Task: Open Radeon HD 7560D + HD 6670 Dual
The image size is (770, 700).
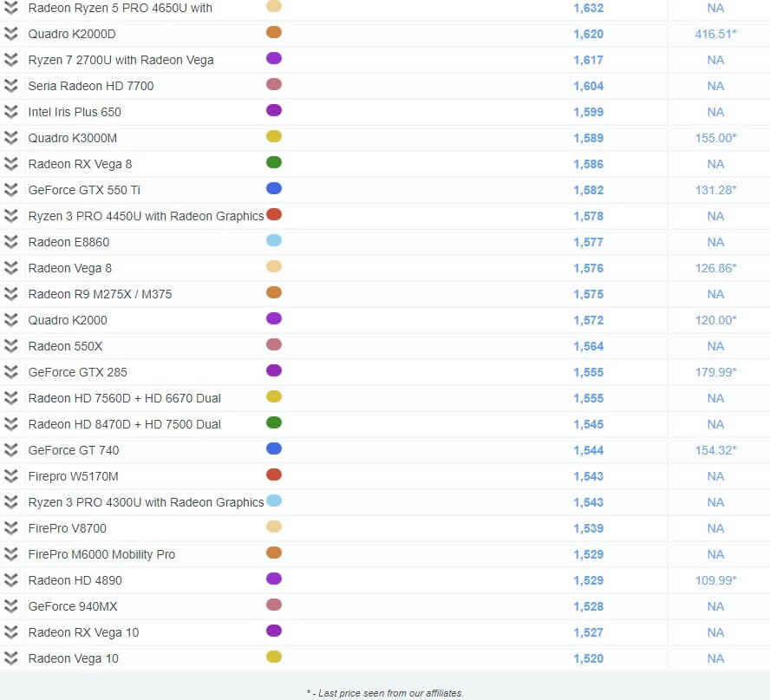Action: click(124, 398)
